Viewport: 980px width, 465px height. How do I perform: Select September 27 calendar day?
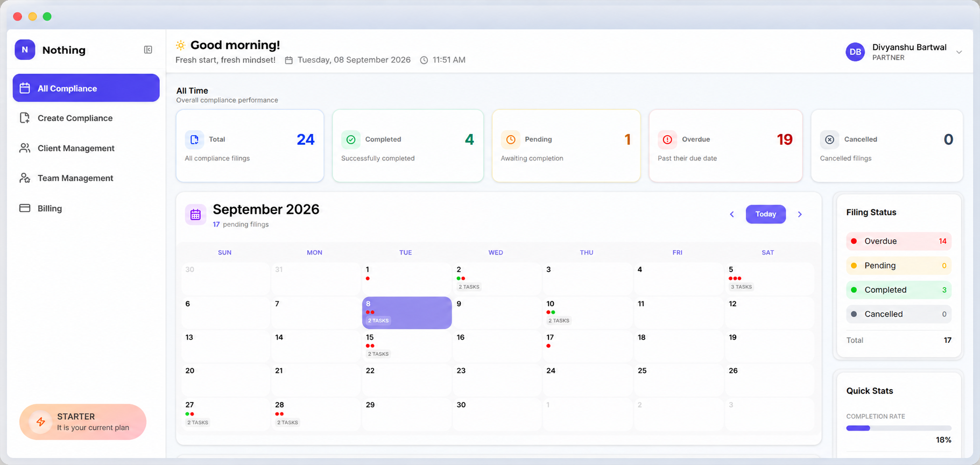click(x=225, y=414)
